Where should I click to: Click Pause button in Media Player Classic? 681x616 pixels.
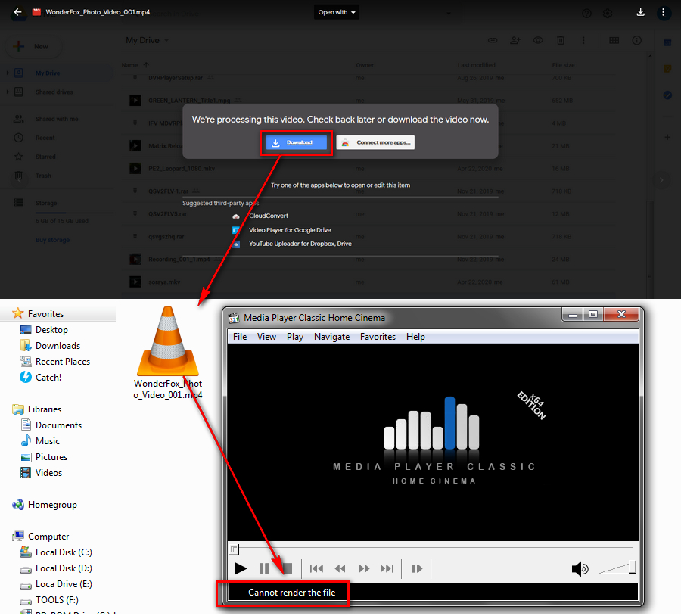(x=263, y=568)
